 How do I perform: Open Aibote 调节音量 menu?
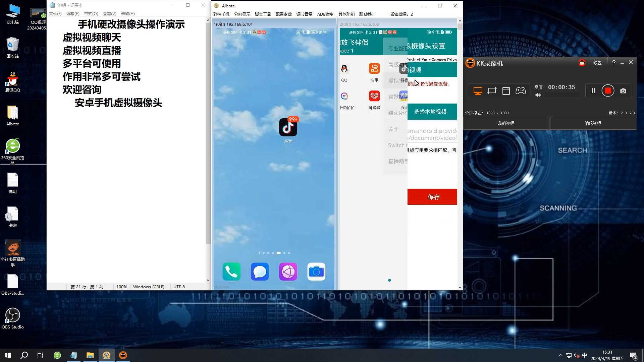tap(305, 14)
